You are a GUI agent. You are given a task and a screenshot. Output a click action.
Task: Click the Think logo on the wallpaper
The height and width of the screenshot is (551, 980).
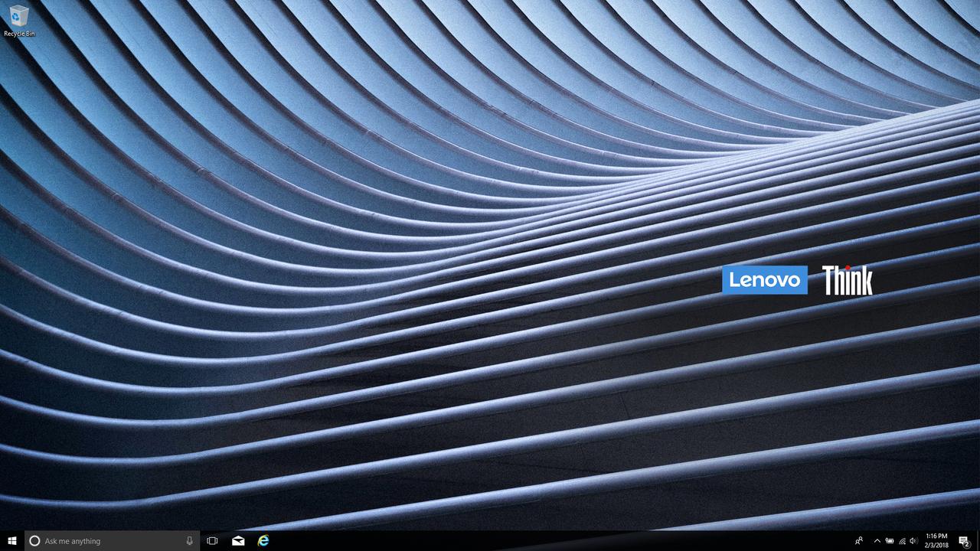847,280
